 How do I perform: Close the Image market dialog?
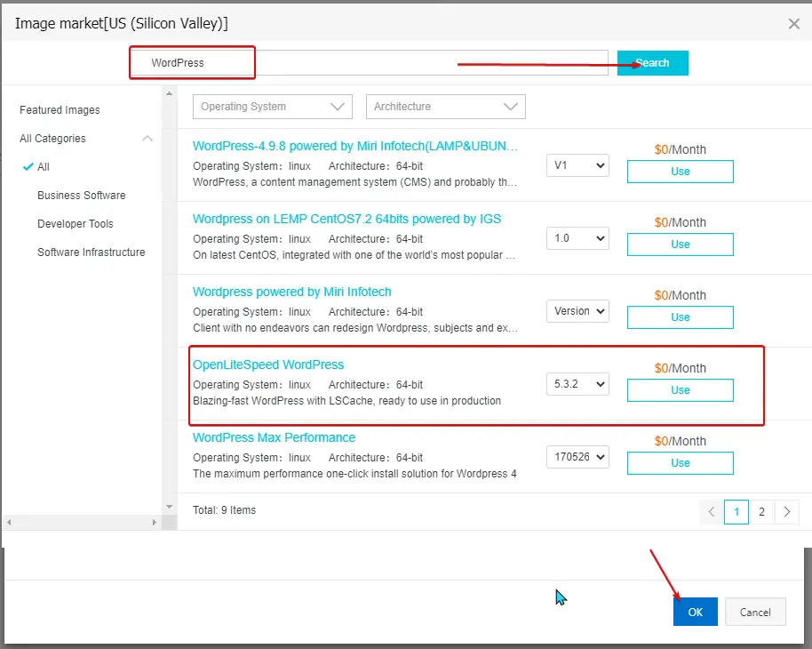pyautogui.click(x=794, y=23)
